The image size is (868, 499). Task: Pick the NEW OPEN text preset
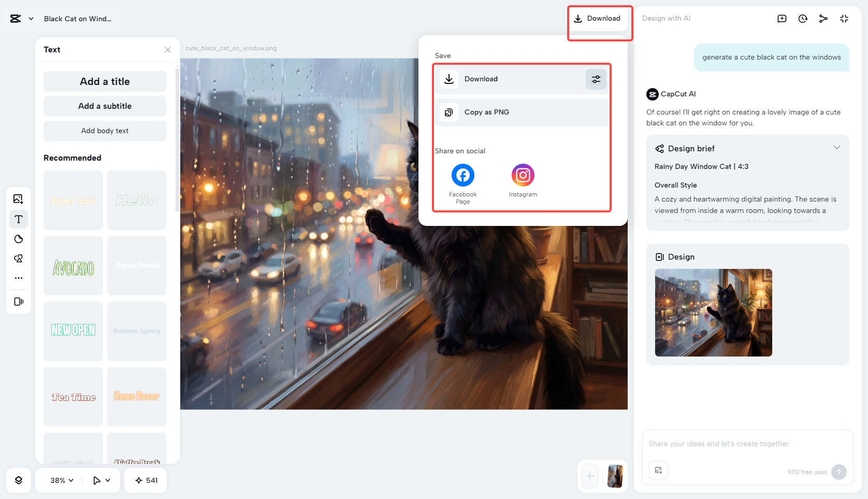tap(73, 331)
